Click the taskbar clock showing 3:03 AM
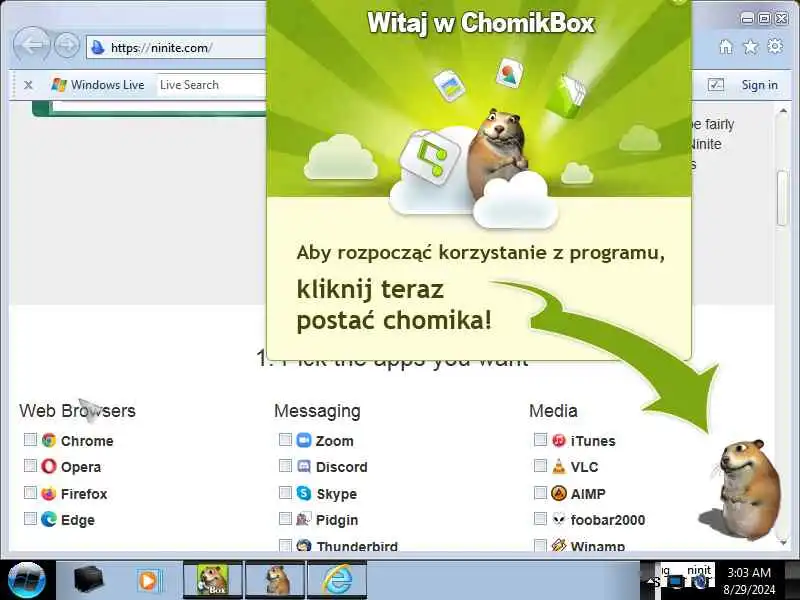Viewport: 800px width, 600px height. click(x=748, y=573)
